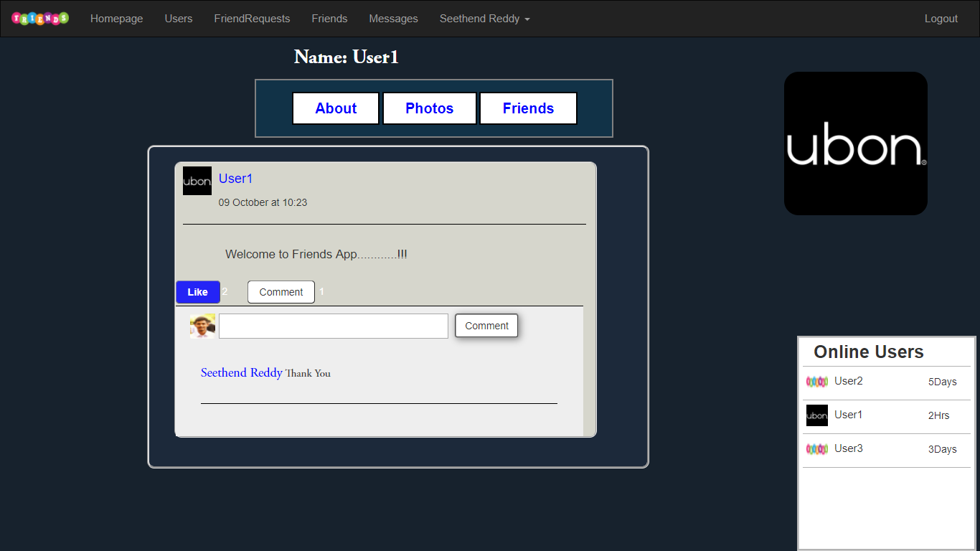
Task: Open the large ubon profile picture
Action: [856, 143]
